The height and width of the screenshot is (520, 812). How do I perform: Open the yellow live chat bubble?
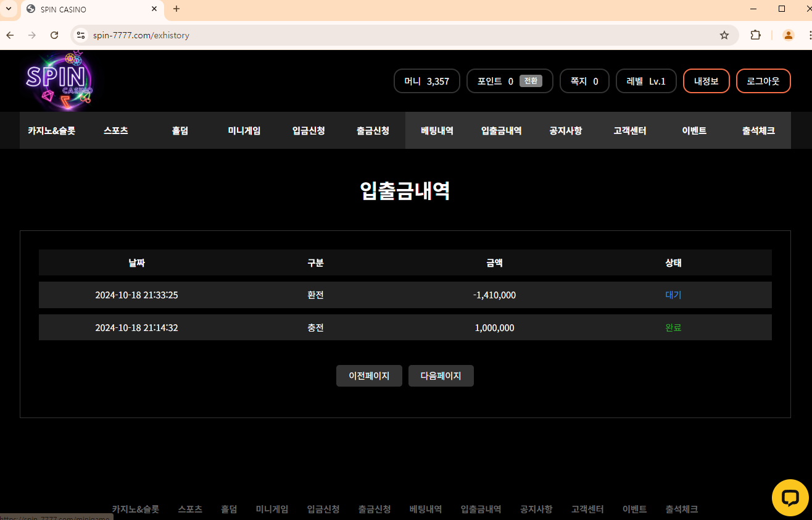[790, 497]
